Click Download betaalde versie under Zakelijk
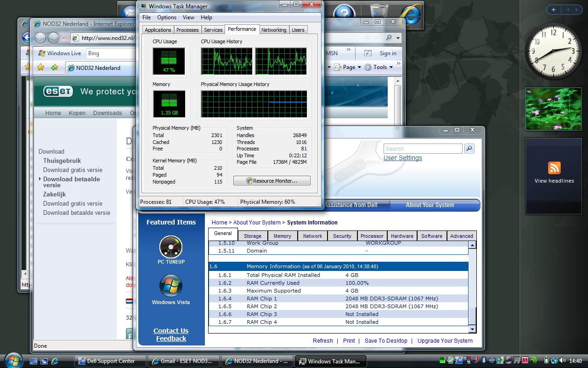The width and height of the screenshot is (588, 368). point(77,213)
